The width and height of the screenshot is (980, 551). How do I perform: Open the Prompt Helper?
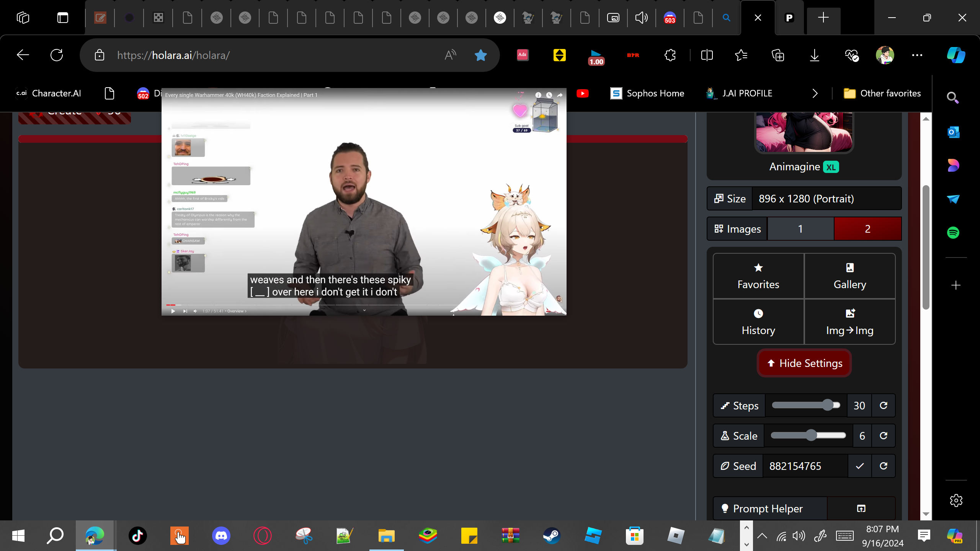[770, 509]
